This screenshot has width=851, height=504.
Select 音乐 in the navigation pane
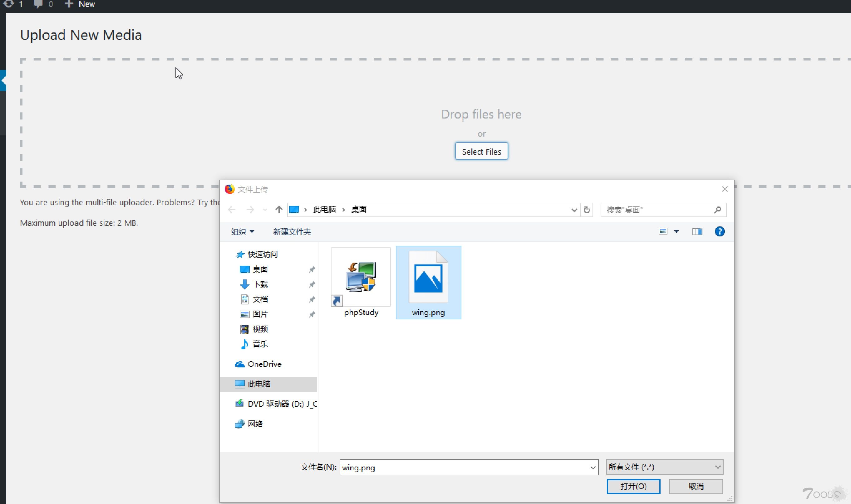260,344
